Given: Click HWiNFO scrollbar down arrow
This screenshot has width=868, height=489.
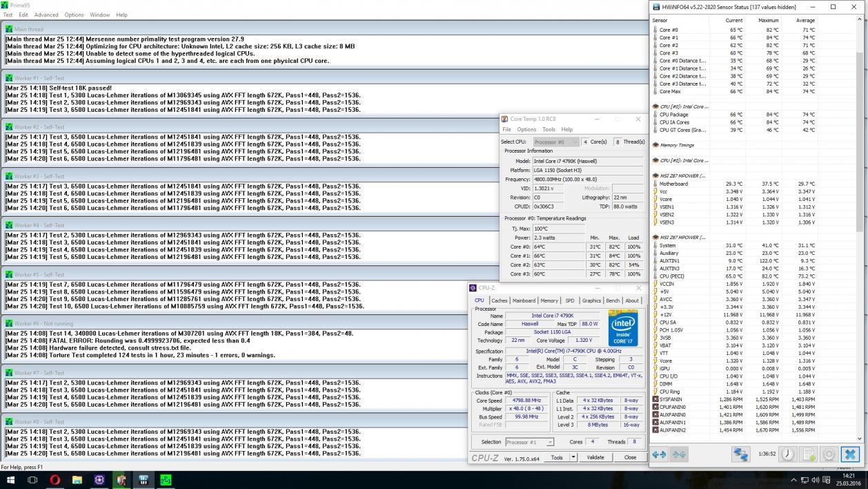Looking at the screenshot, I should tap(860, 438).
